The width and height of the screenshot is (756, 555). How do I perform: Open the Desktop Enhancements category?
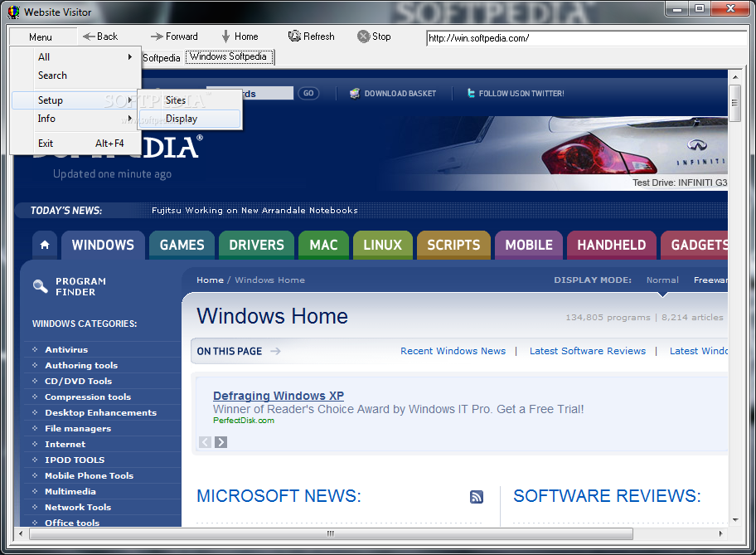[x=101, y=412]
